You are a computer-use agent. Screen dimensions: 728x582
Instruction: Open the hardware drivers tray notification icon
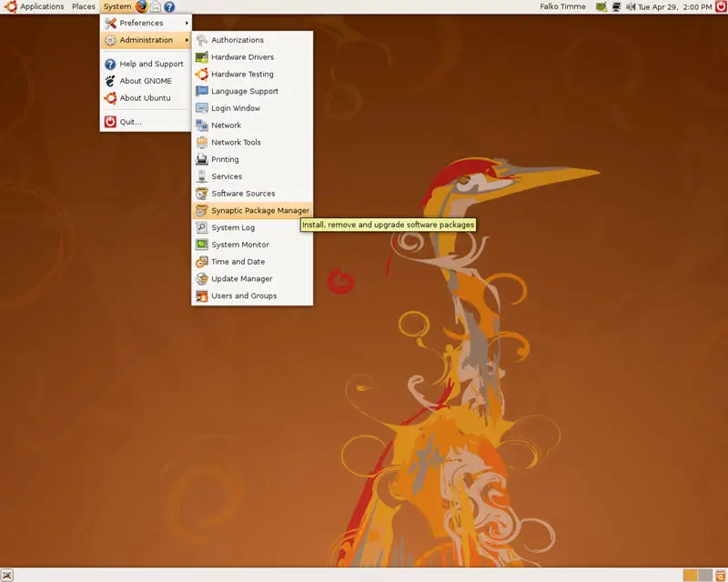[x=602, y=6]
